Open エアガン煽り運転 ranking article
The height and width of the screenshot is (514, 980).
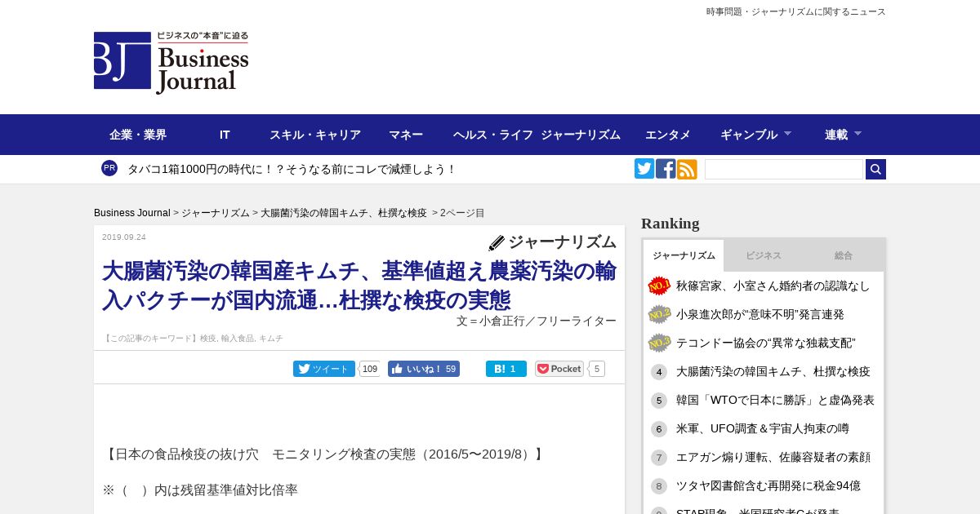point(773,458)
